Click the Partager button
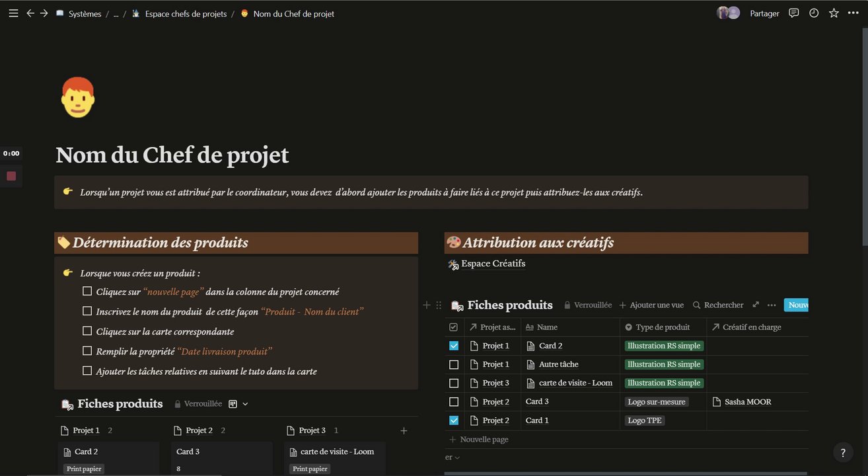Screen dimensions: 868x476 [764, 13]
